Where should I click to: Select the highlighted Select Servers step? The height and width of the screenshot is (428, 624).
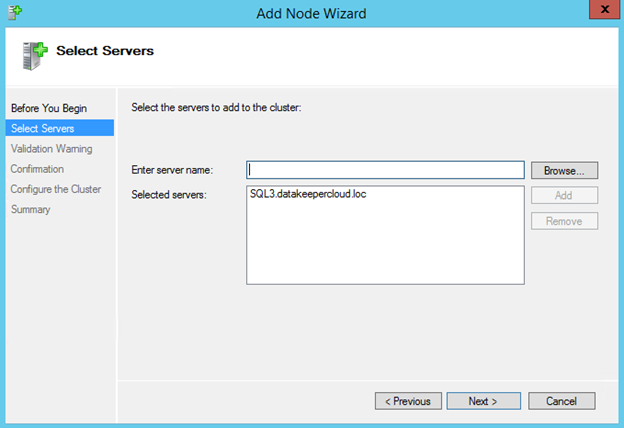pyautogui.click(x=42, y=128)
